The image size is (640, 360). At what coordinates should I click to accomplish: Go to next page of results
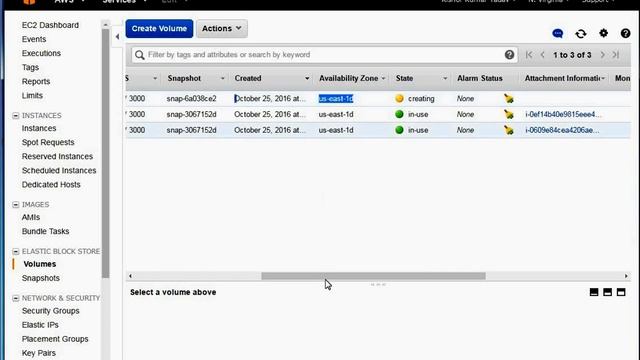[x=602, y=55]
